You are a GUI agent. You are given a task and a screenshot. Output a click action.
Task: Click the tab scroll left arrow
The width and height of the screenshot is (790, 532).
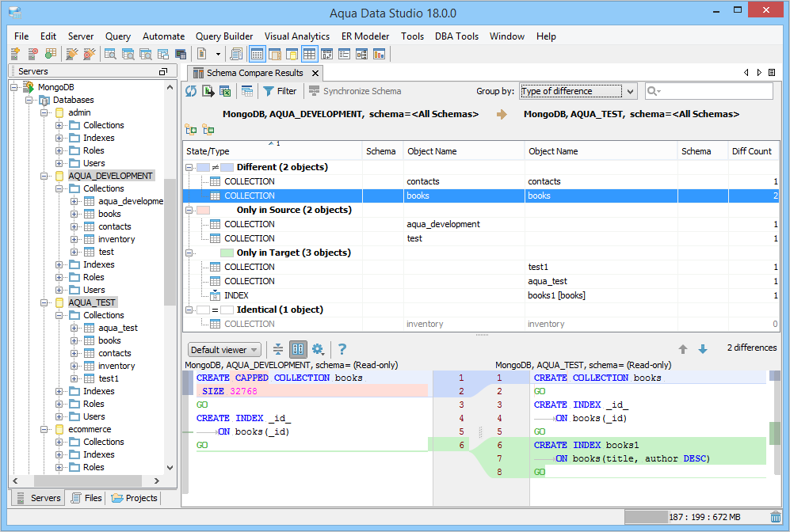tap(746, 73)
